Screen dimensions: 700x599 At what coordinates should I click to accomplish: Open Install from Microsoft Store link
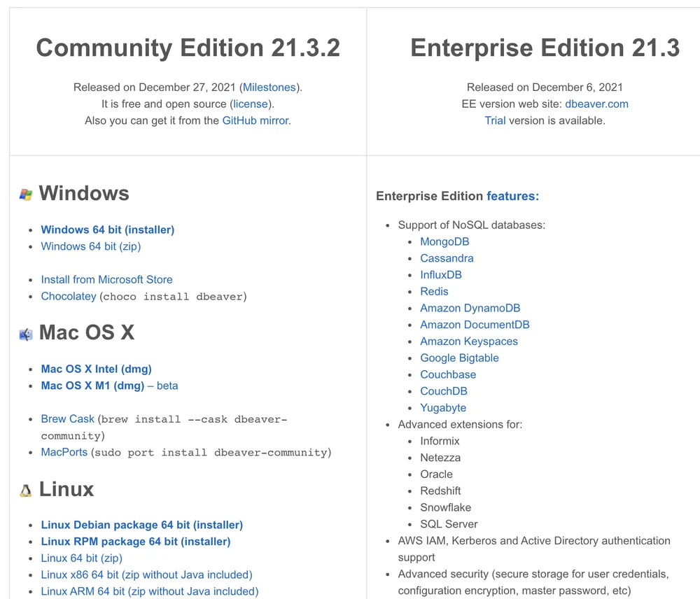tap(106, 279)
